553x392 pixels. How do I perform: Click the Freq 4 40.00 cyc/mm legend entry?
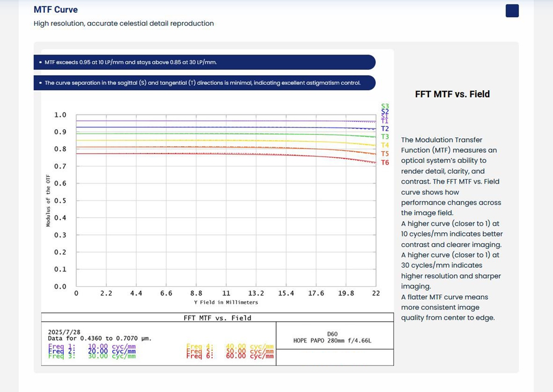click(230, 346)
